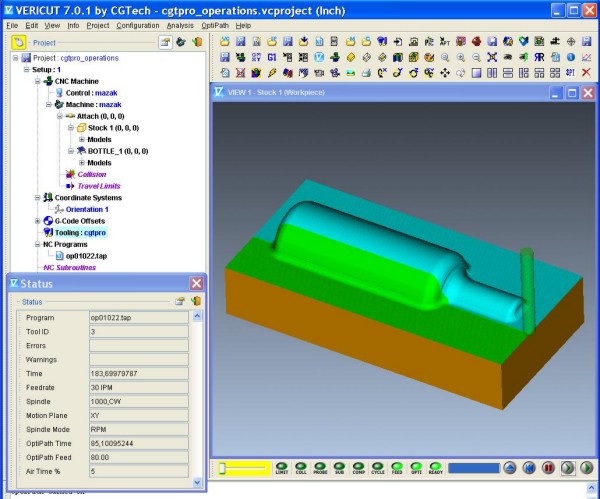
Task: Click the printer toolbar icon
Action: [366, 73]
